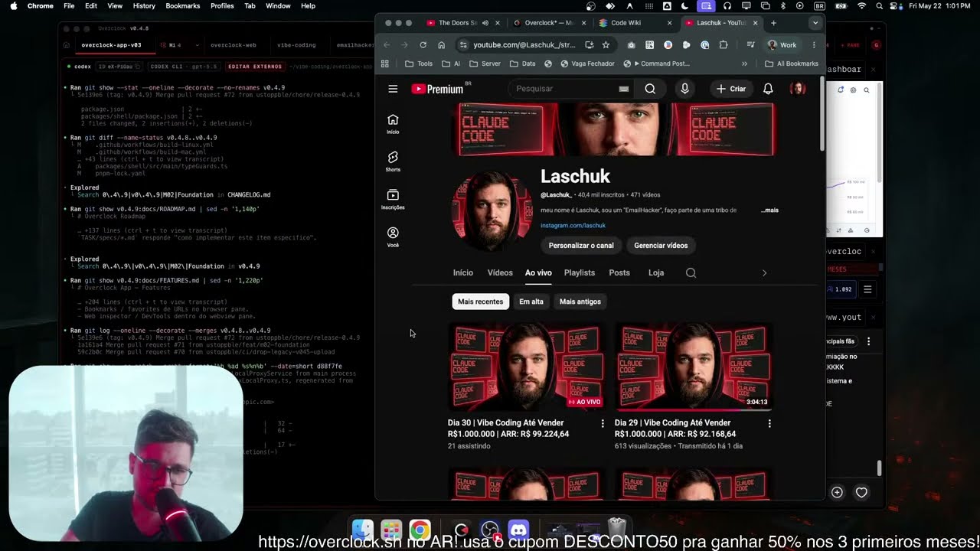
Task: Switch to the Vídeos channel tab
Action: (500, 272)
